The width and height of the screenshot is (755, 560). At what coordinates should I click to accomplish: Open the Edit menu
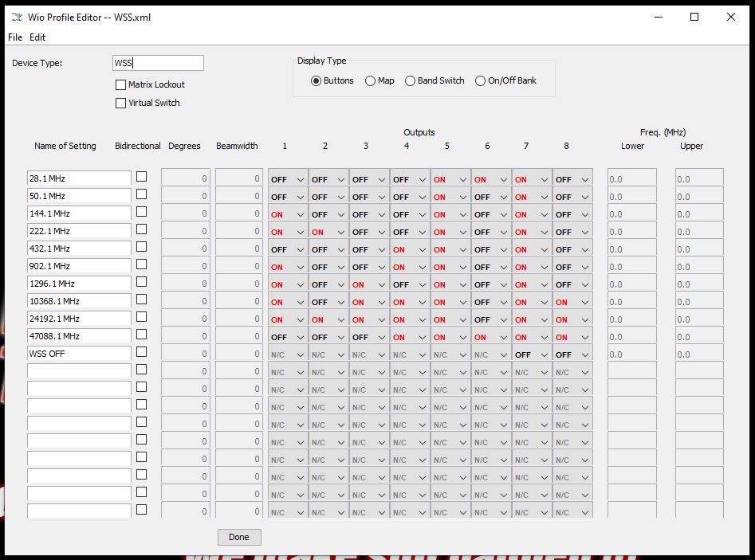tap(37, 37)
